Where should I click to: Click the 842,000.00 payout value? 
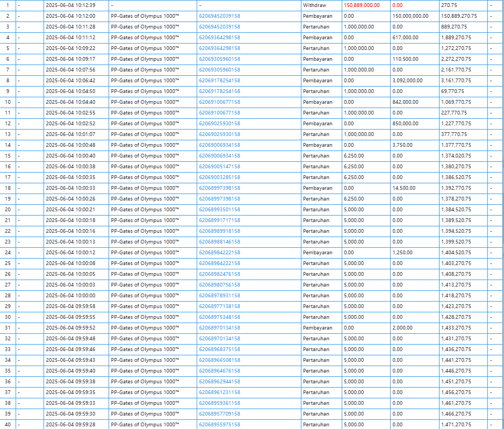coord(405,102)
